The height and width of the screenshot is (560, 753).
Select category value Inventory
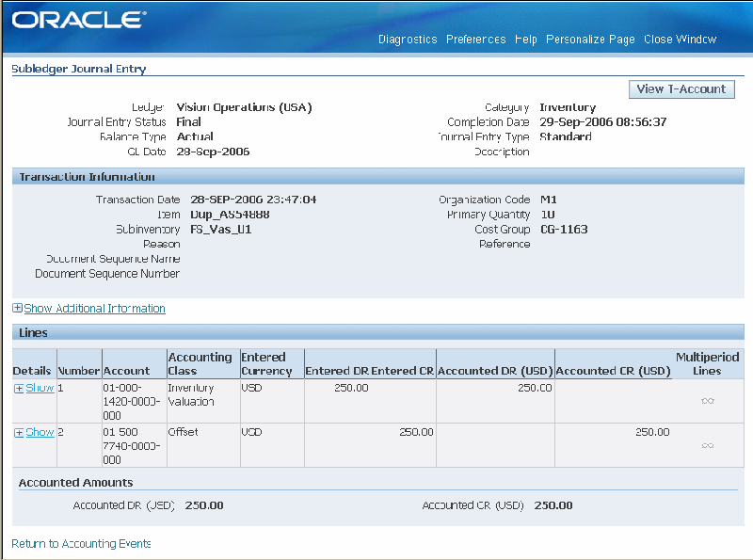(x=568, y=107)
